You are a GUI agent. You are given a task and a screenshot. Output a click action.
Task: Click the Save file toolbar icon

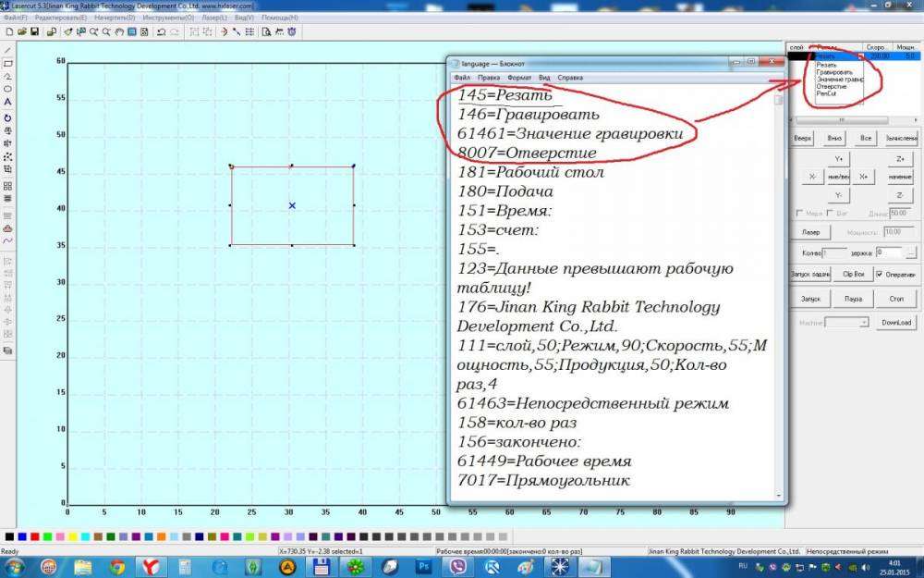(x=34, y=32)
